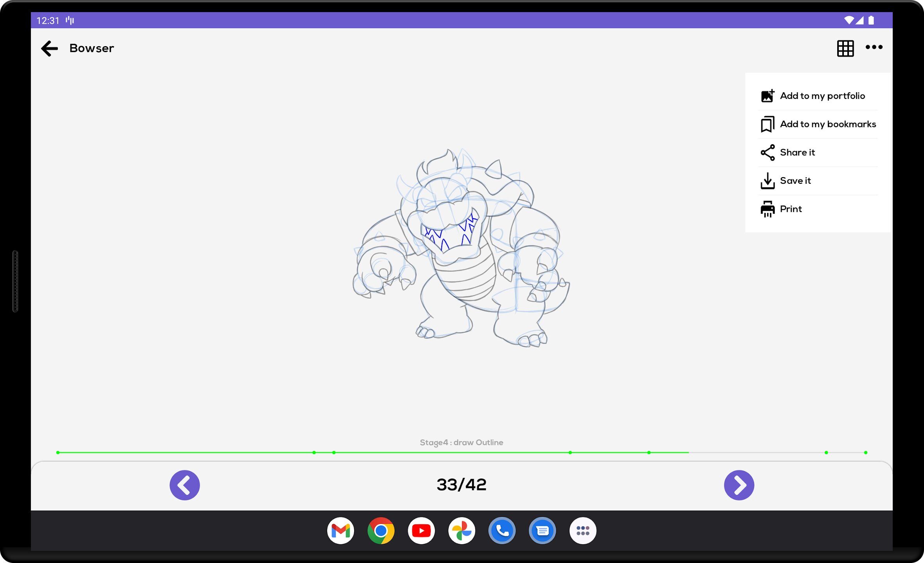Click the download icon
Image resolution: width=924 pixels, height=563 pixels.
(x=767, y=181)
